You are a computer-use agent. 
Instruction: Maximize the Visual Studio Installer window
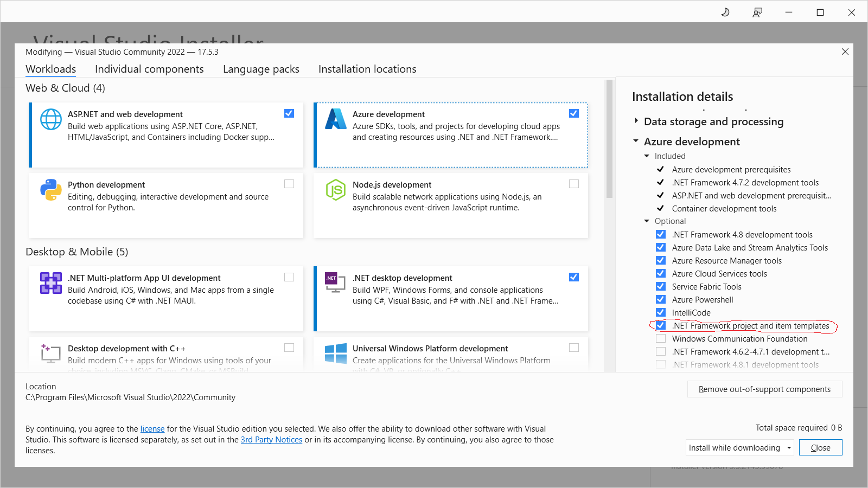coord(820,12)
